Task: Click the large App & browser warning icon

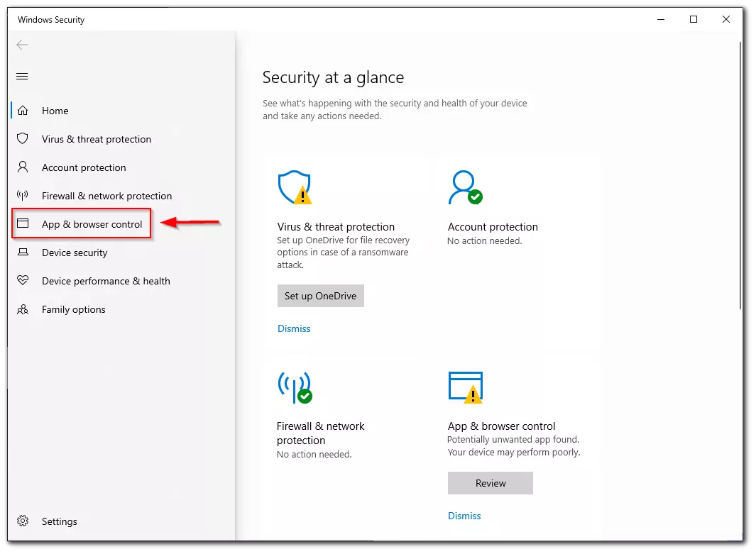Action: click(x=465, y=387)
